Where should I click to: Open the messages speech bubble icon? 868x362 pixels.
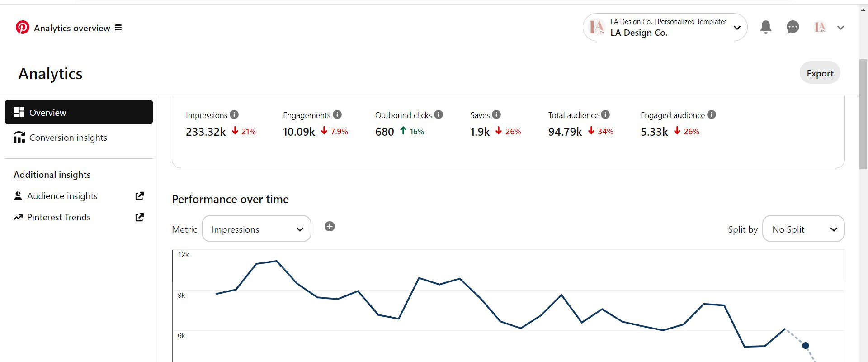[793, 27]
